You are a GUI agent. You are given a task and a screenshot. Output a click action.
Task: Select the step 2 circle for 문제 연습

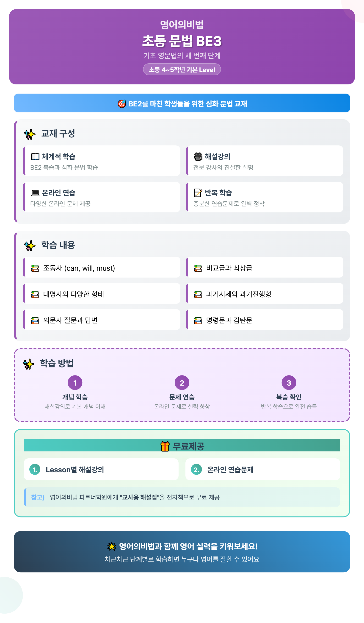point(182,383)
